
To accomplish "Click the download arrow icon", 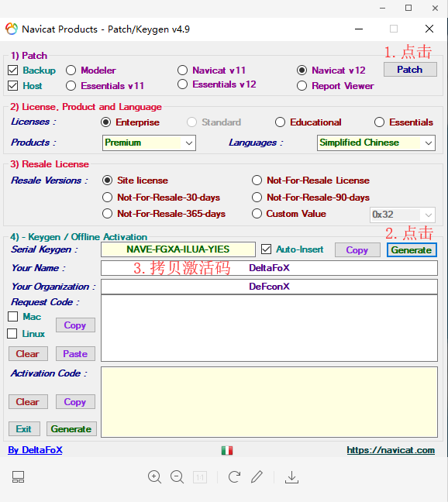I will [x=291, y=477].
